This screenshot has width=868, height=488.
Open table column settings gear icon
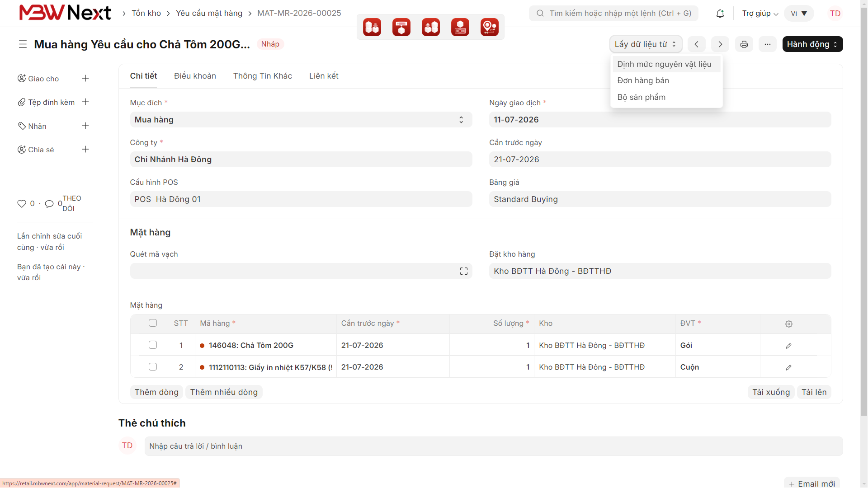coord(789,324)
